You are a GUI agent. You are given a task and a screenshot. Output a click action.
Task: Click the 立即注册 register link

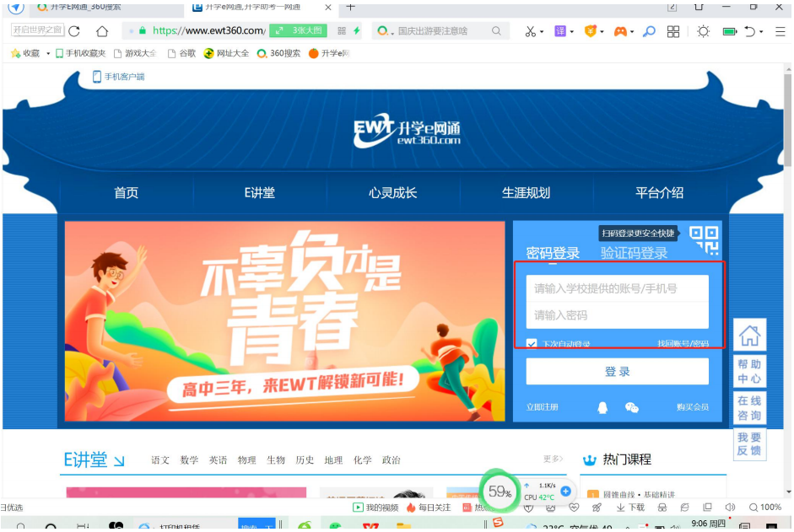point(542,407)
